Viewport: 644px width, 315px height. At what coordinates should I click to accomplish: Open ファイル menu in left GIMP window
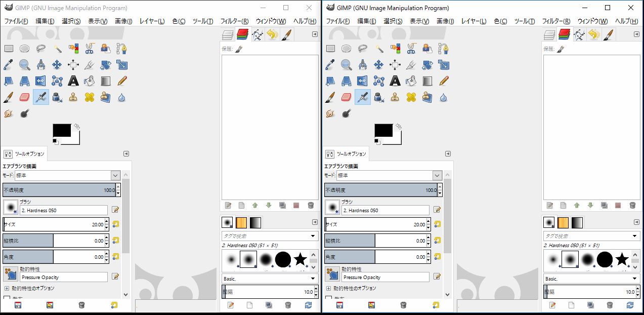coord(16,21)
